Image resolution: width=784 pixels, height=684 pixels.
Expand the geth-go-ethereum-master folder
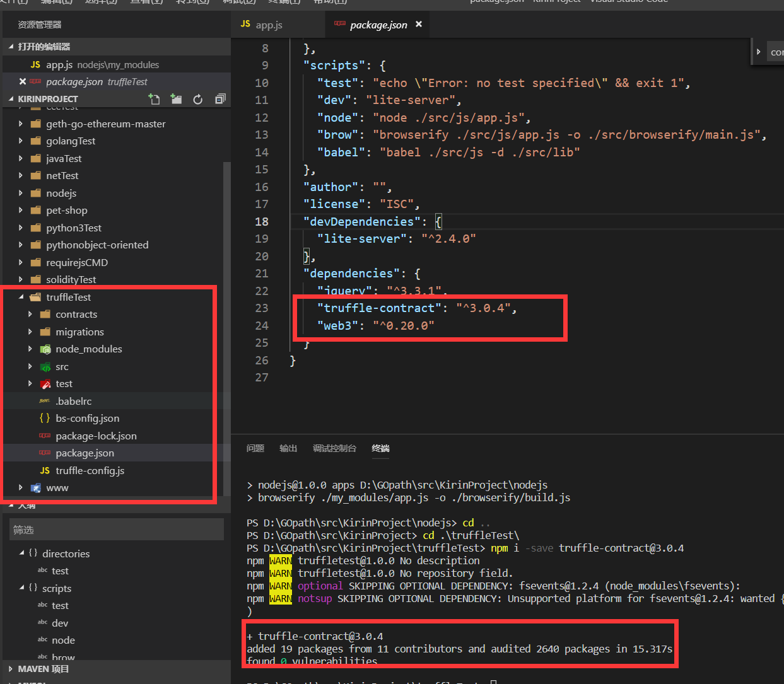pyautogui.click(x=21, y=124)
